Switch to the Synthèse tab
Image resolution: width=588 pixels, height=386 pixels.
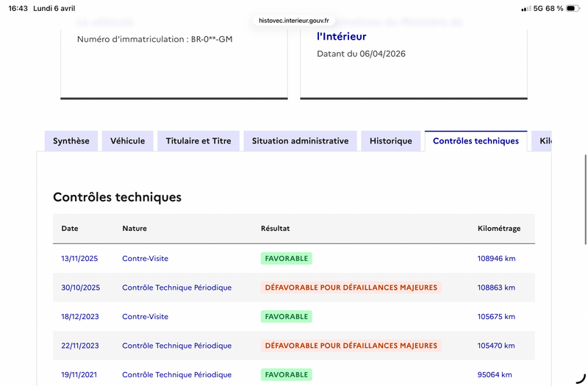(71, 141)
